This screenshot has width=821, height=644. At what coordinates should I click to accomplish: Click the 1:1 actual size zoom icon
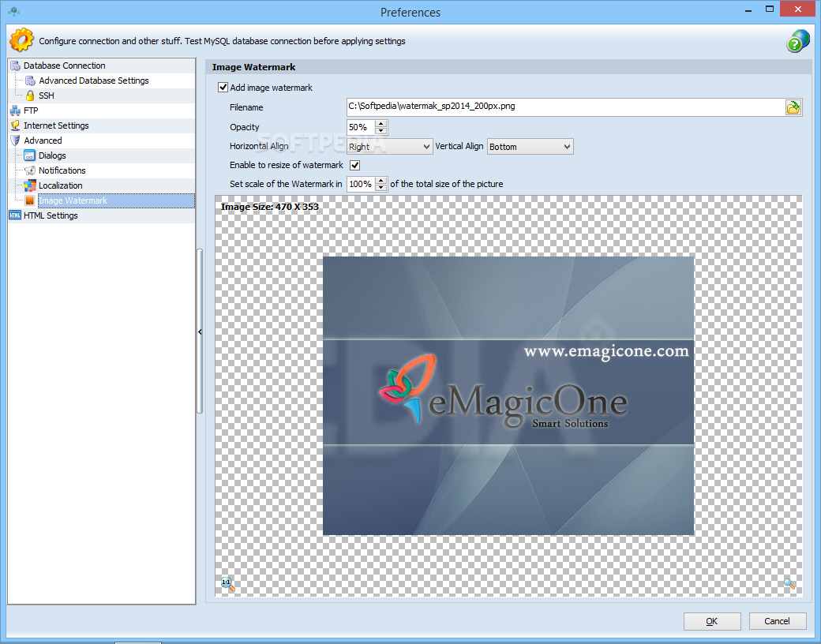coord(228,584)
